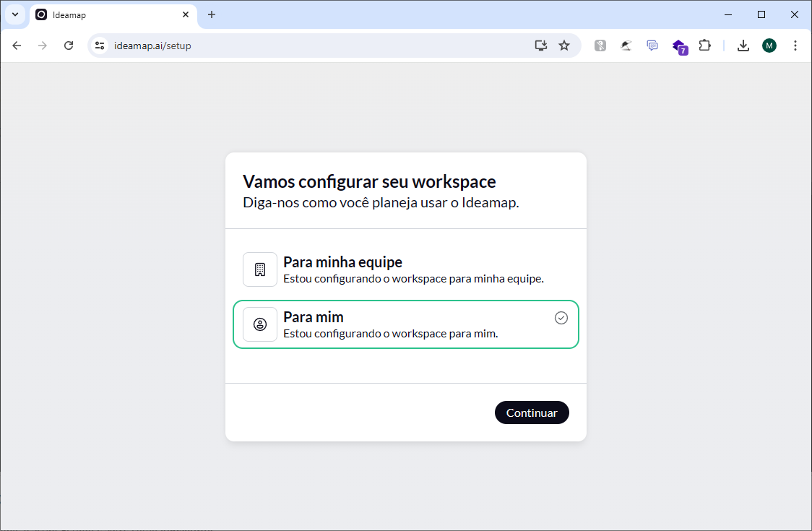
Task: Click the browser forward arrow
Action: coord(43,46)
